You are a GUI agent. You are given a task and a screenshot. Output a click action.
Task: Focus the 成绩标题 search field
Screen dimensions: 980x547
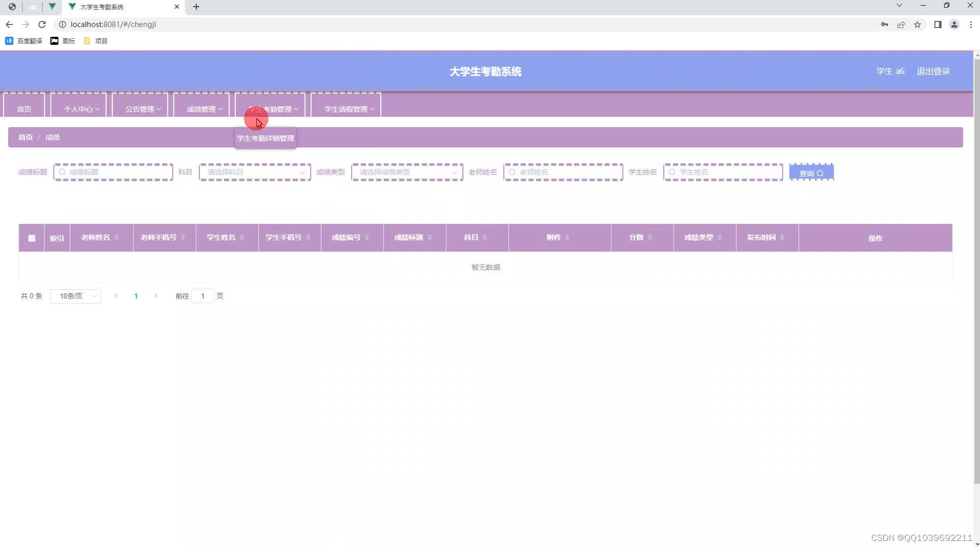click(x=113, y=172)
